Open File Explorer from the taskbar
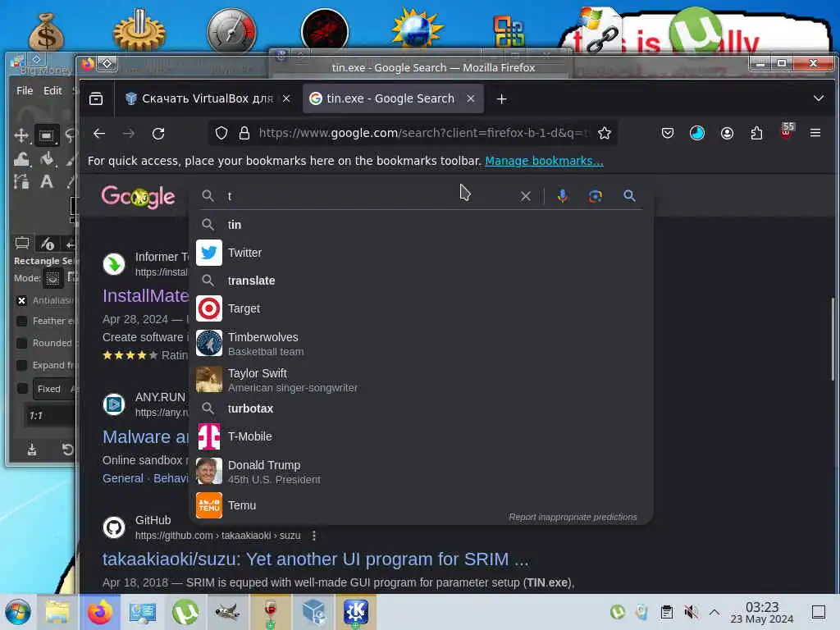 pyautogui.click(x=57, y=612)
